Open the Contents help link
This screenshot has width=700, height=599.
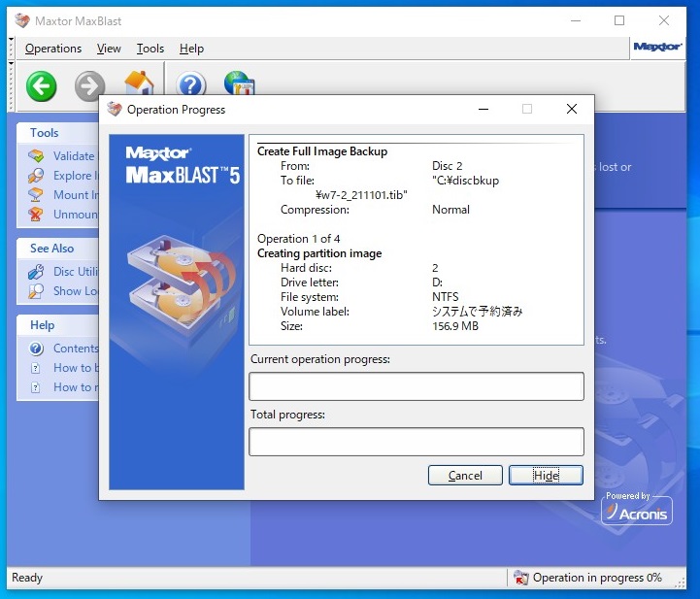pyautogui.click(x=76, y=349)
